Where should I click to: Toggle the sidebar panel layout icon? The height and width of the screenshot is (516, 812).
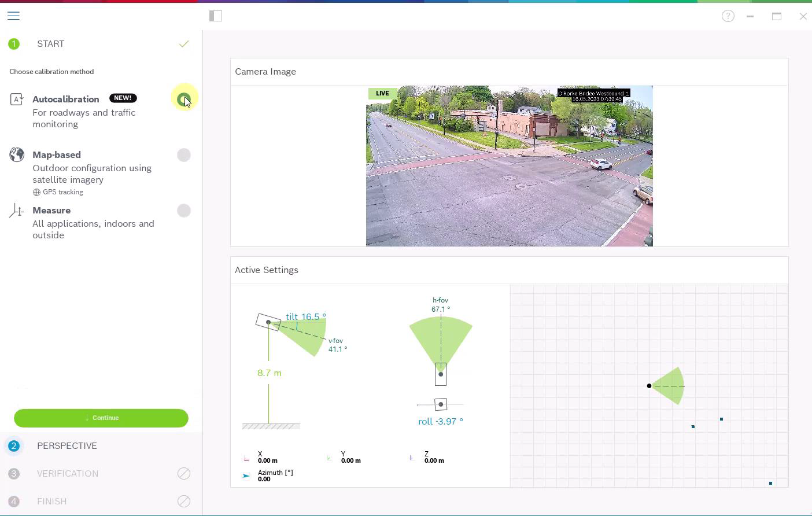216,16
